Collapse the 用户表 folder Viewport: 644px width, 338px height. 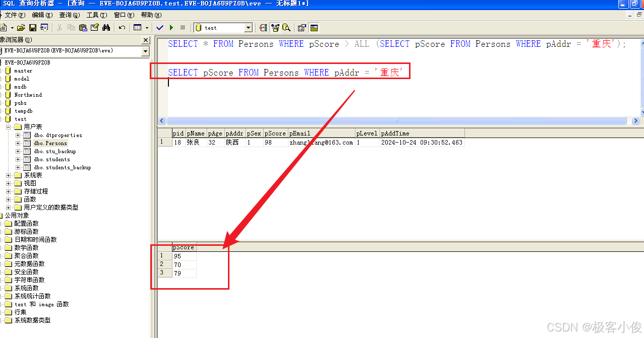click(x=8, y=127)
